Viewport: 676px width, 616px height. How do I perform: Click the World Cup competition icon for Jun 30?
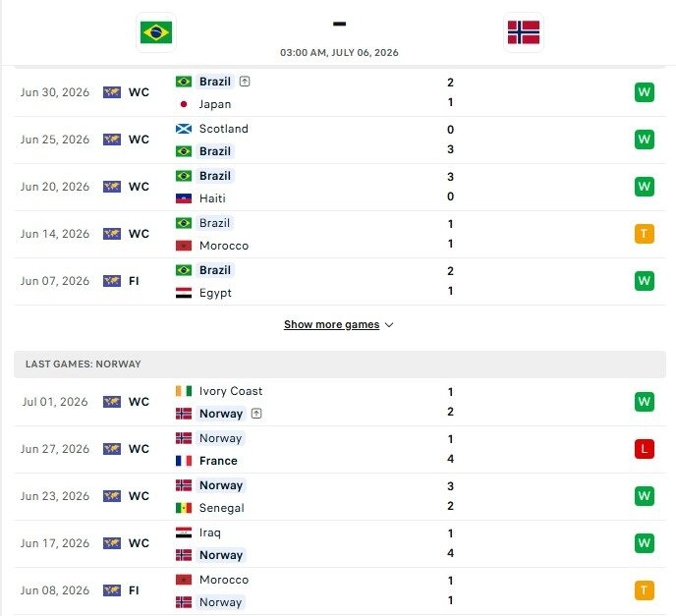tap(112, 92)
